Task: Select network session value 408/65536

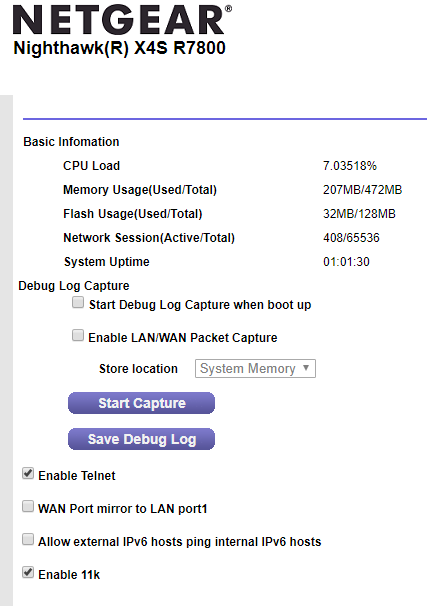Action: (351, 238)
